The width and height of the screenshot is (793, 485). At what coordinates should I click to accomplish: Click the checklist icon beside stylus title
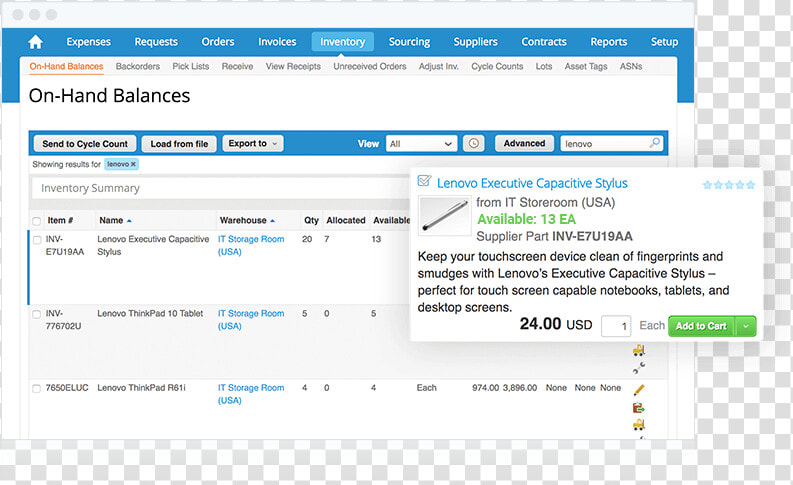[424, 181]
